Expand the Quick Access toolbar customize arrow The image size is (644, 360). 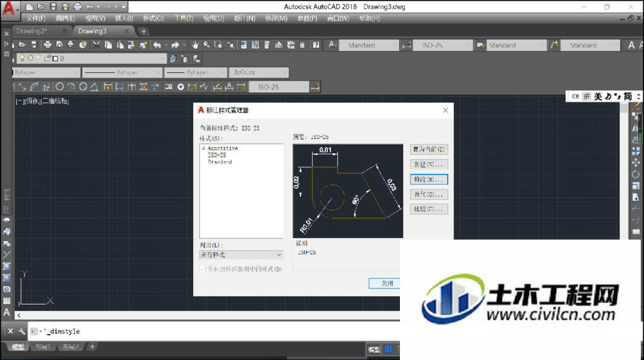tap(124, 7)
